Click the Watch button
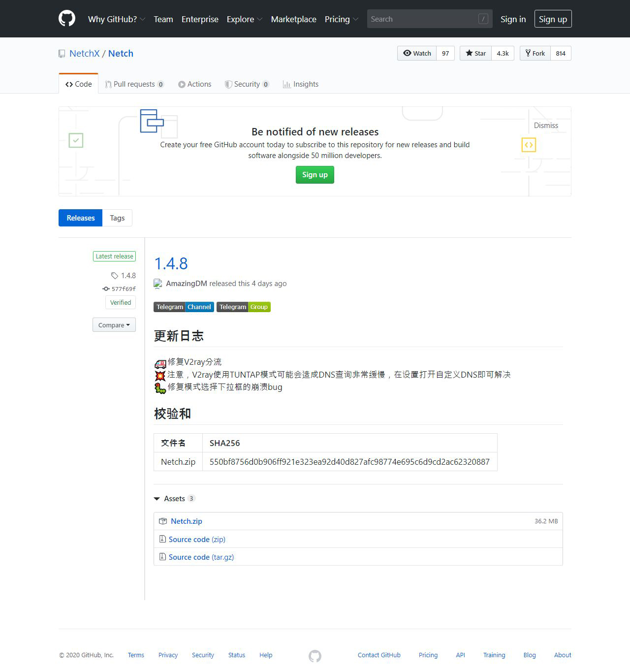 point(417,53)
